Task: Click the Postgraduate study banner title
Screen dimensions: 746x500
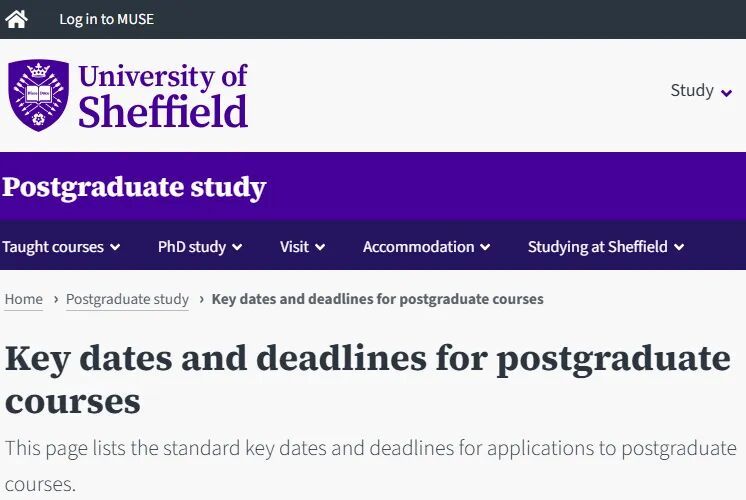Action: point(134,187)
